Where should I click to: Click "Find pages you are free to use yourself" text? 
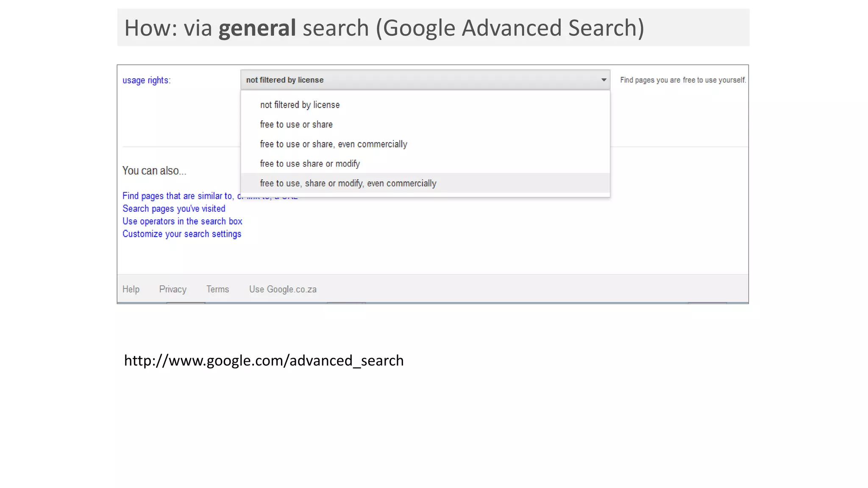[683, 80]
